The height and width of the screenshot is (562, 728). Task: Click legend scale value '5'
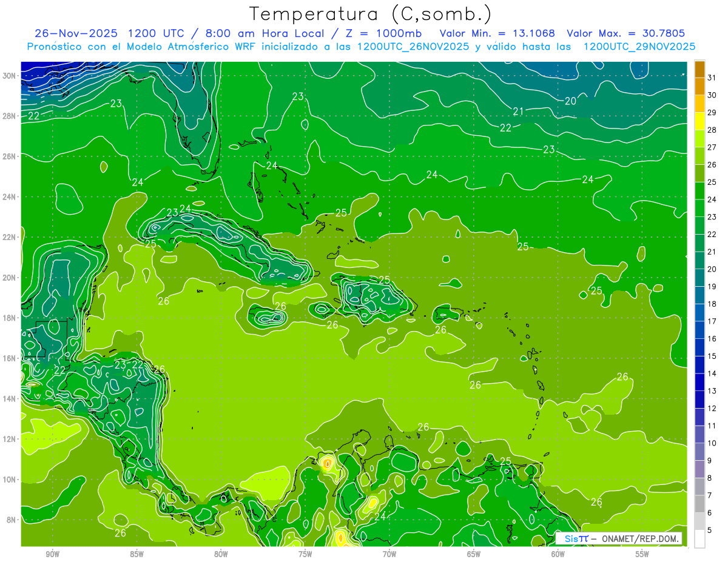(710, 530)
